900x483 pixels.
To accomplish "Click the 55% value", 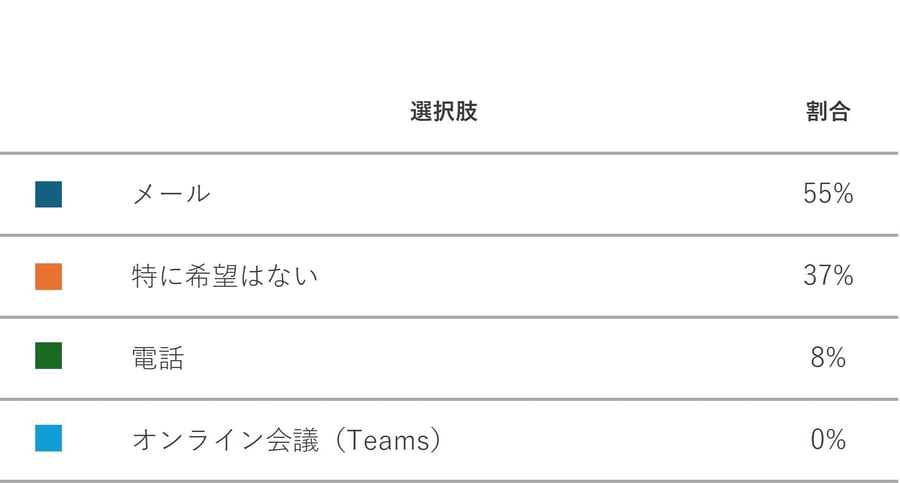I will pyautogui.click(x=827, y=194).
